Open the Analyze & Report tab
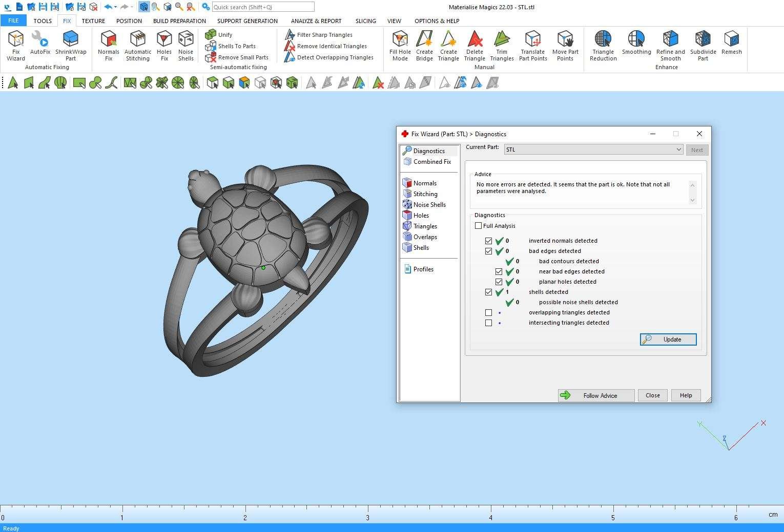Viewport: 784px width, 532px height. click(316, 21)
